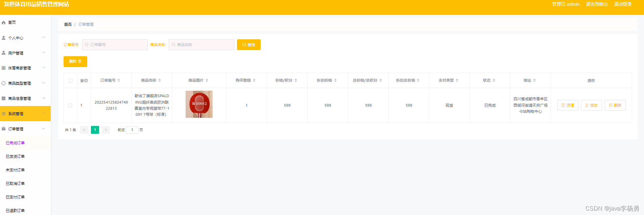Click the 管理员 admin label in the header
This screenshot has height=215, width=644.
(566, 4)
